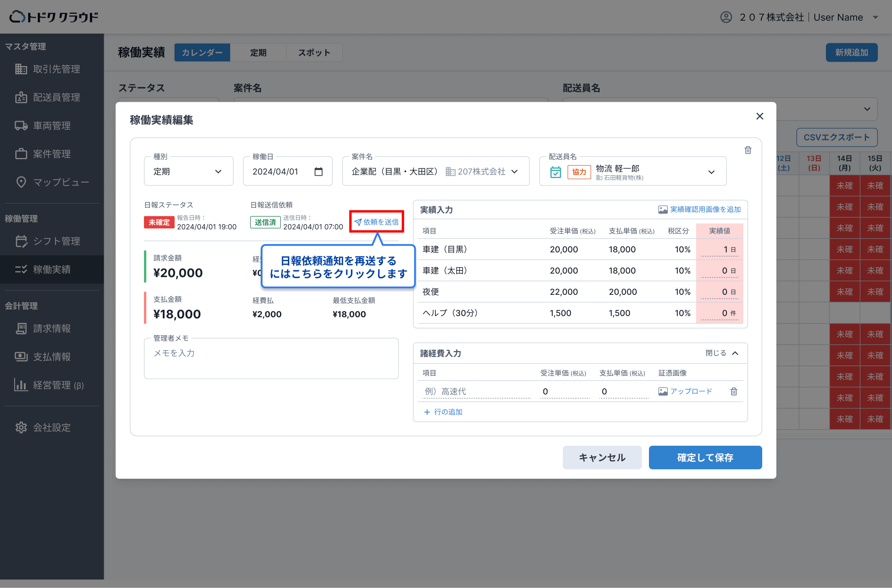
Task: Open the user account menu arrow
Action: click(x=875, y=17)
